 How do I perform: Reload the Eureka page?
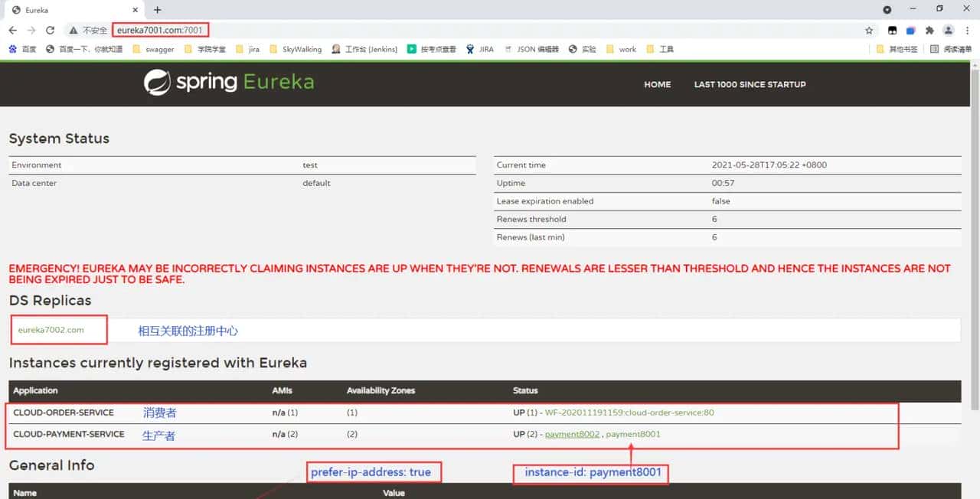point(51,31)
